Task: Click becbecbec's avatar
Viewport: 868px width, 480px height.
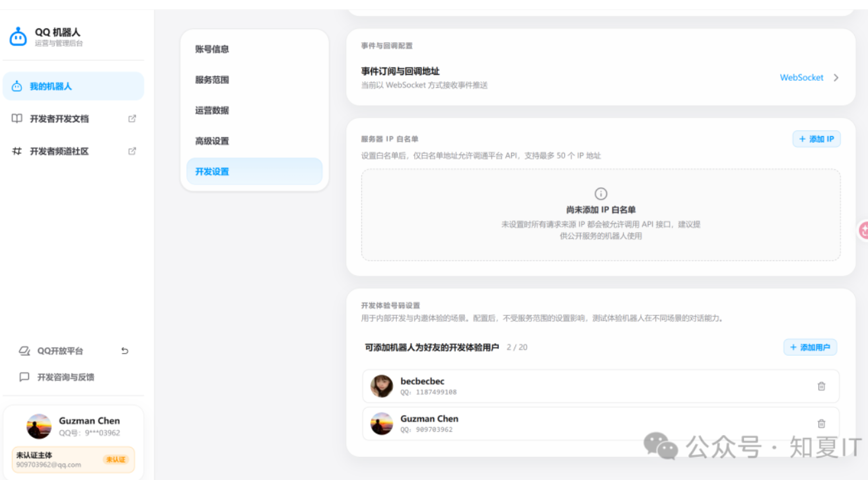Action: tap(382, 386)
